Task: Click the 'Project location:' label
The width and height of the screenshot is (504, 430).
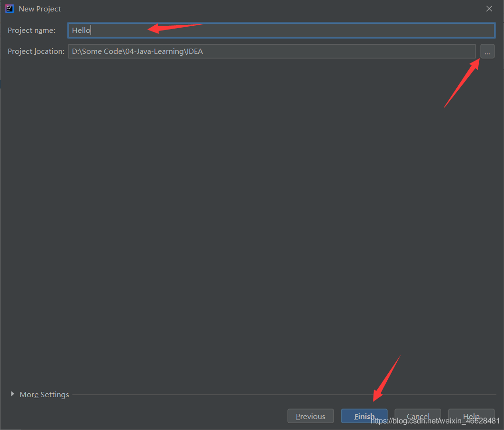Action: coord(36,51)
